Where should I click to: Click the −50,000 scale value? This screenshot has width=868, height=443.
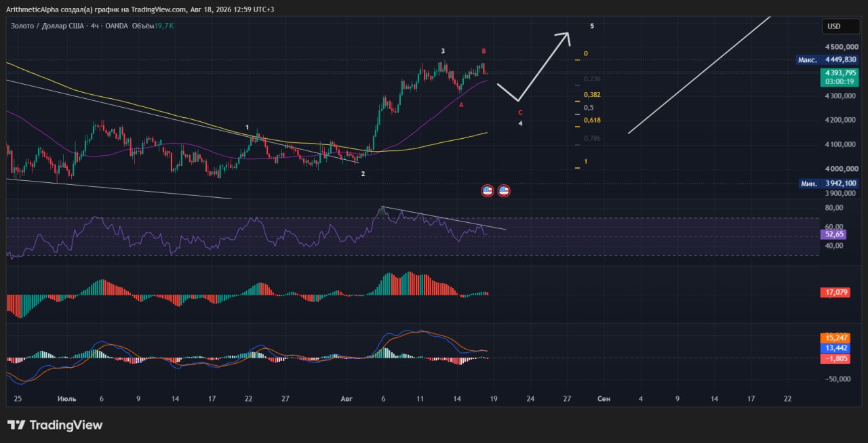pyautogui.click(x=837, y=379)
